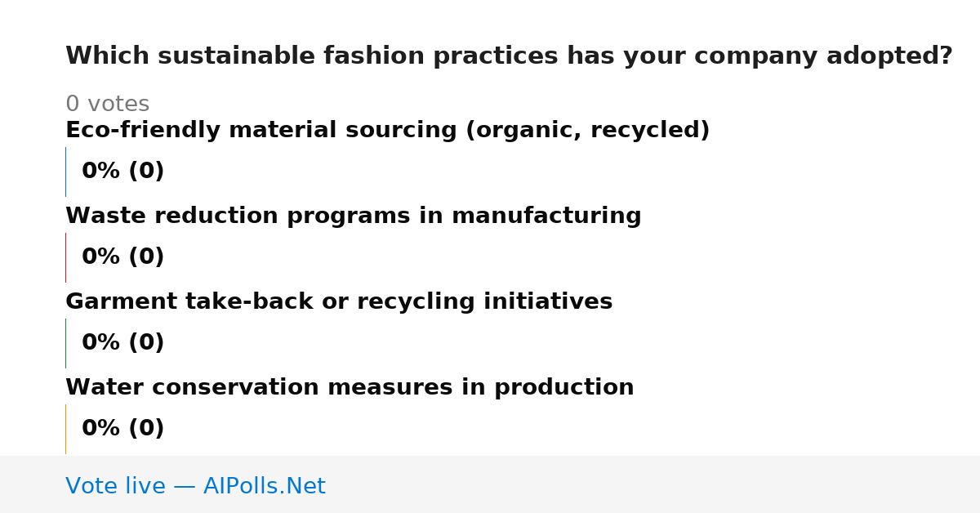Click Eco-friendly option's 0% (0) result
Image resolution: width=980 pixels, height=513 pixels.
(123, 172)
